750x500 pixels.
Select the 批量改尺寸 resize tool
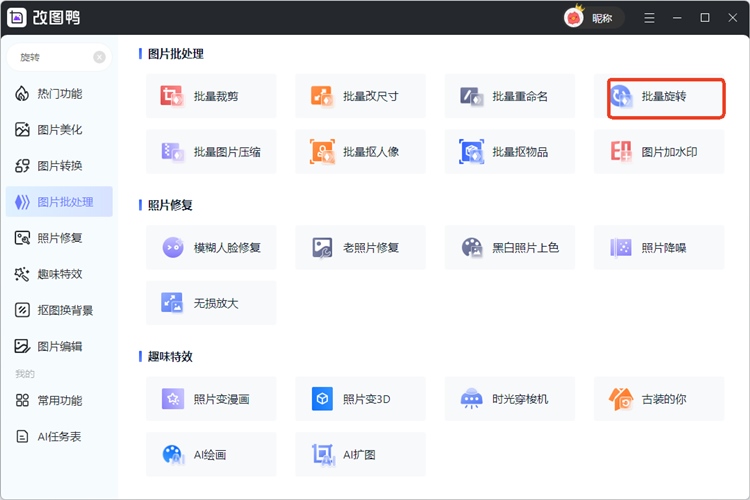(360, 97)
